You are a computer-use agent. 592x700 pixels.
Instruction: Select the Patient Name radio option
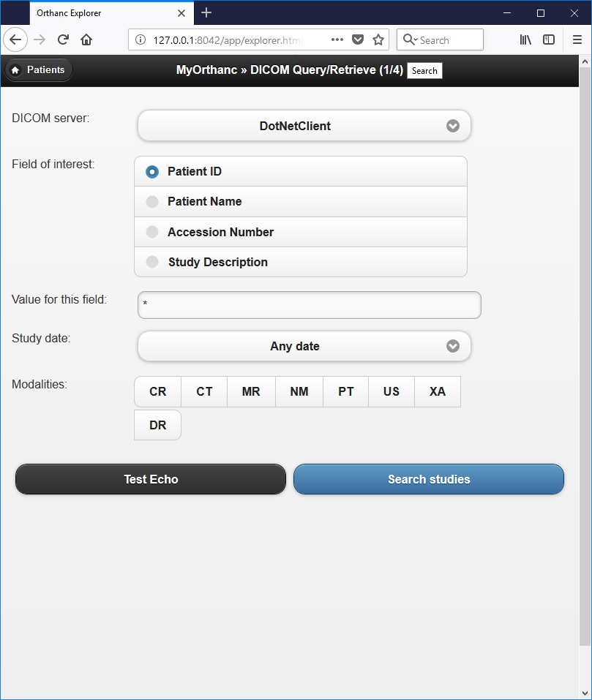click(152, 202)
